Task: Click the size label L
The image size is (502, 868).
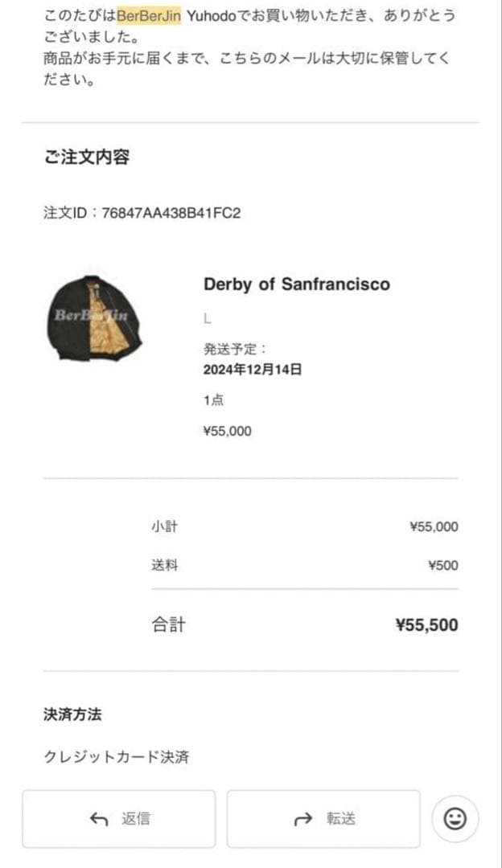Action: pos(207,319)
